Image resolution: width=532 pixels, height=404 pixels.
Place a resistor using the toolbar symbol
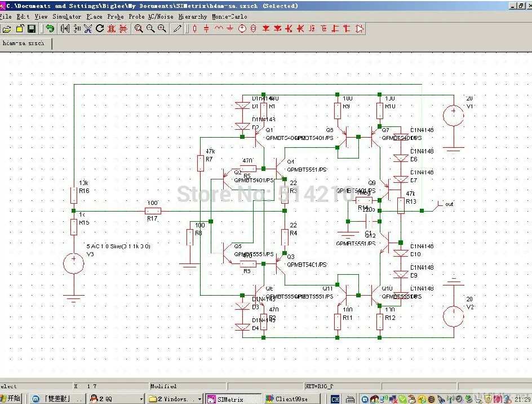(195, 29)
